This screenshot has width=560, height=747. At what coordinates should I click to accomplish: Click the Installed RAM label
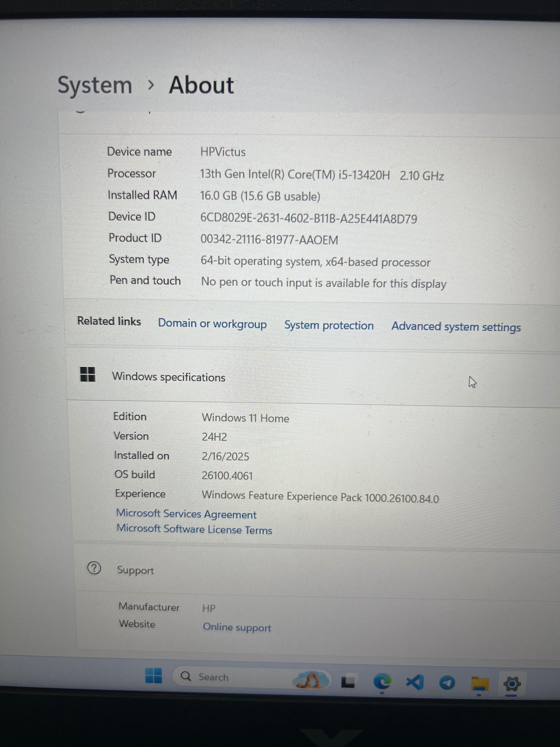pos(142,195)
